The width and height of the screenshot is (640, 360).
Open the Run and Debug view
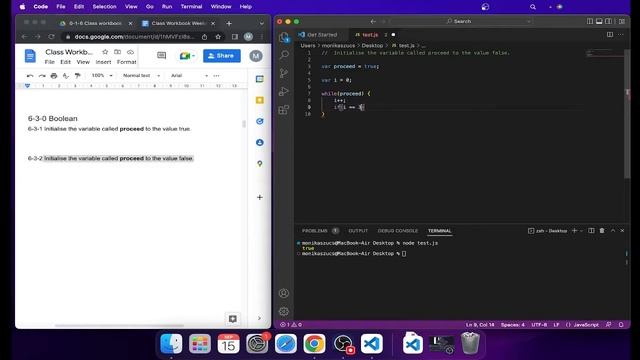[x=284, y=91]
